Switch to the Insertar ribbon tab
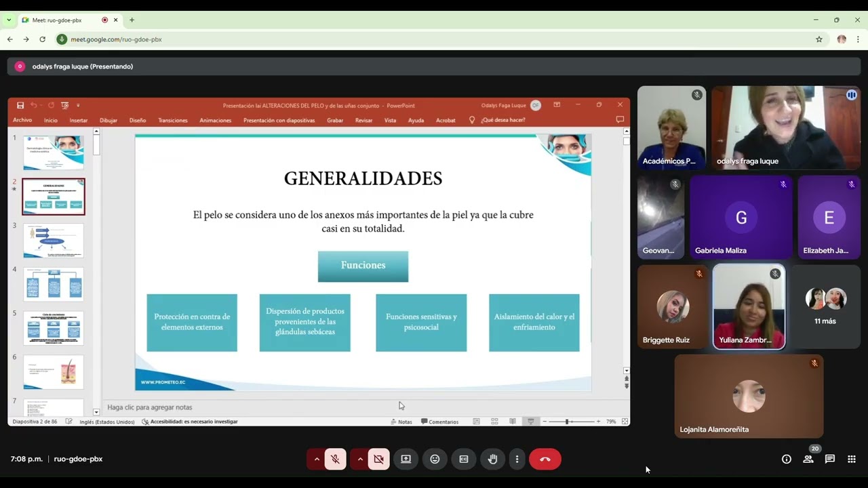 79,120
